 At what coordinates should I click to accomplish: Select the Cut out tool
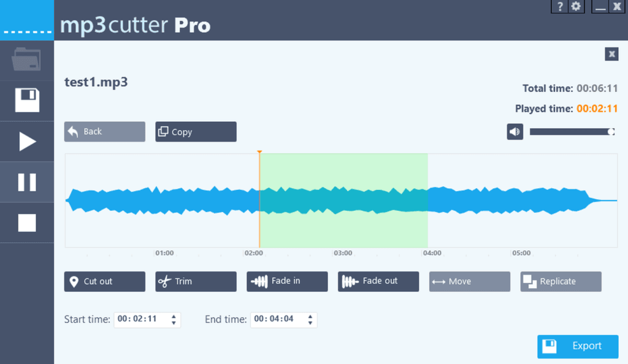[104, 281]
